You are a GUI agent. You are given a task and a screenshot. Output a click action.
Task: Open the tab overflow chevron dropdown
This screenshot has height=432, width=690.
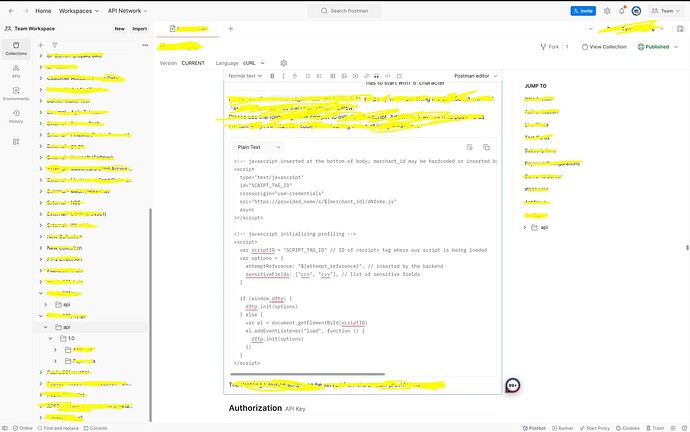point(590,29)
